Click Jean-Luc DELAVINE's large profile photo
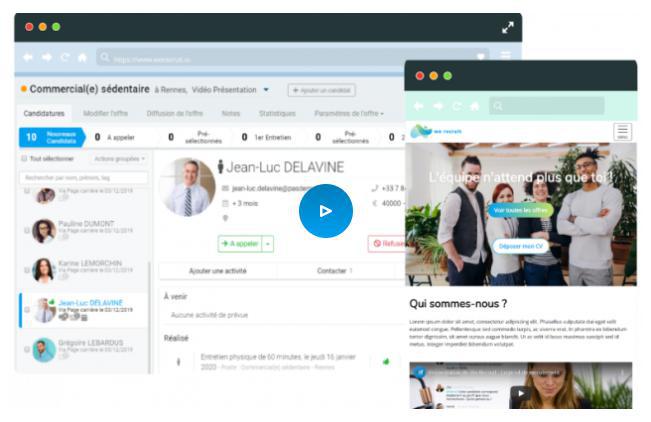The width and height of the screenshot is (651, 422). pyautogui.click(x=188, y=186)
